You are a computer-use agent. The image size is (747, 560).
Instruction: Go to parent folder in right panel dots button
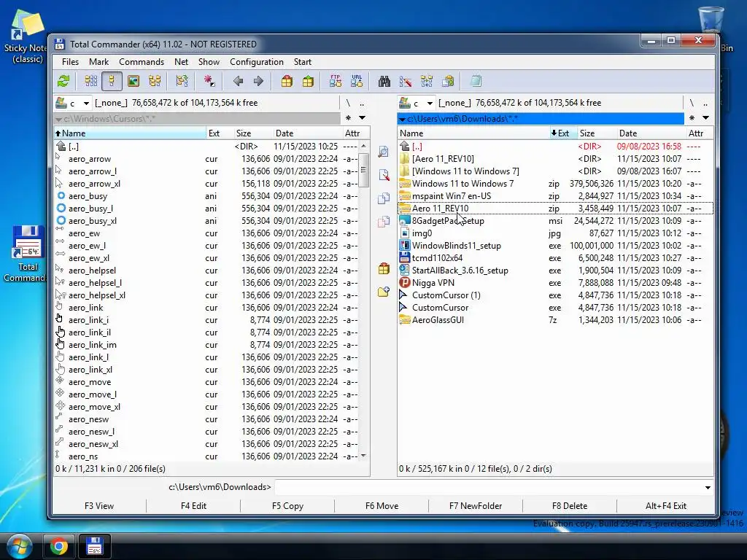[705, 103]
